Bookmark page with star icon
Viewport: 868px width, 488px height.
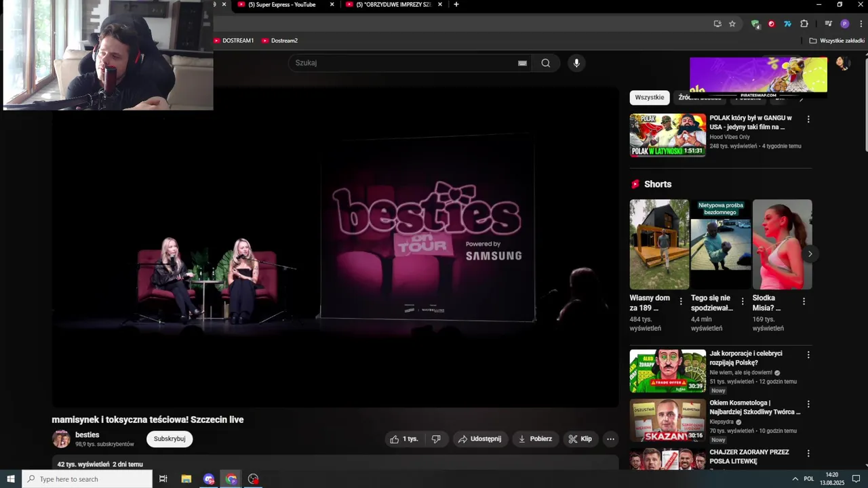click(x=732, y=24)
